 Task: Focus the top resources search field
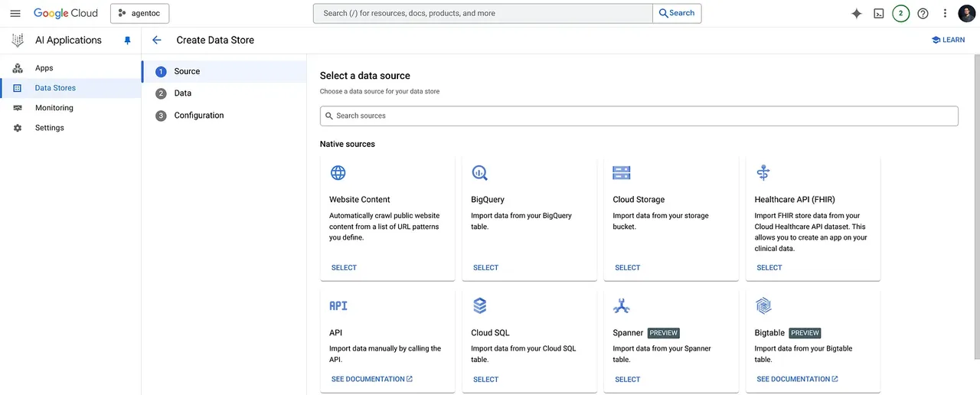(483, 13)
